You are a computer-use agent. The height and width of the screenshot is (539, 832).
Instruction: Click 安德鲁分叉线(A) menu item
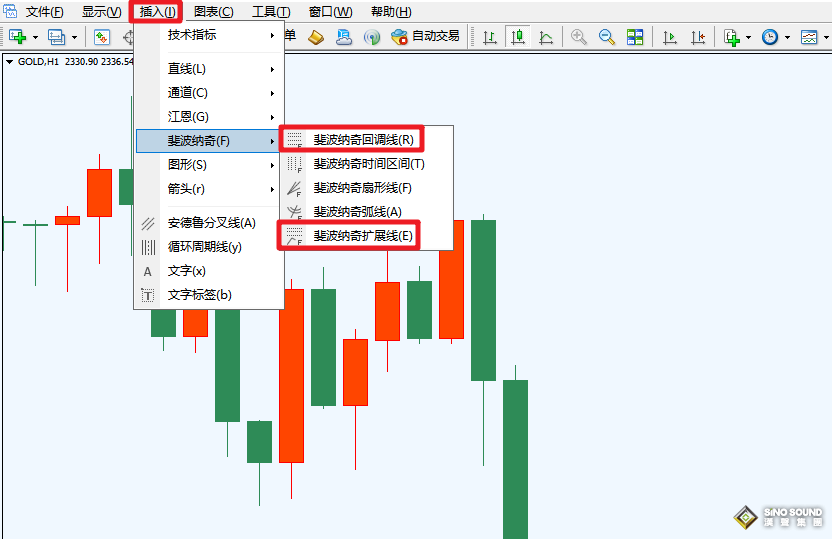click(x=211, y=223)
